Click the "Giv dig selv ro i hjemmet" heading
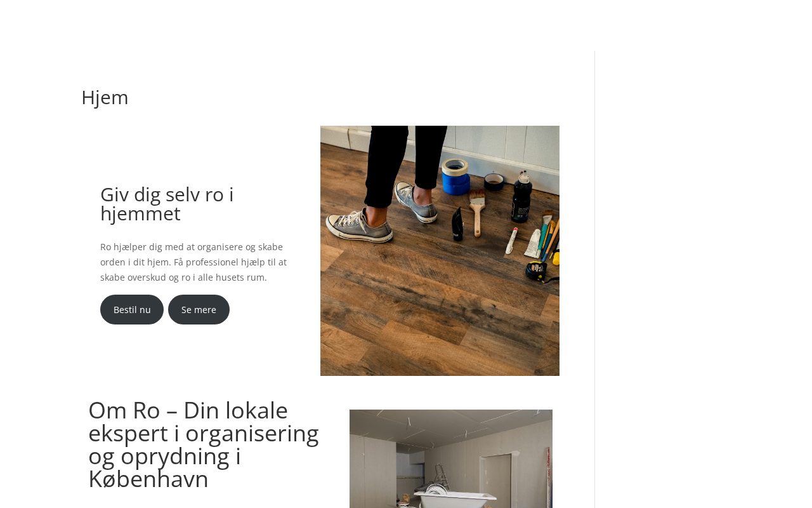 (x=167, y=204)
